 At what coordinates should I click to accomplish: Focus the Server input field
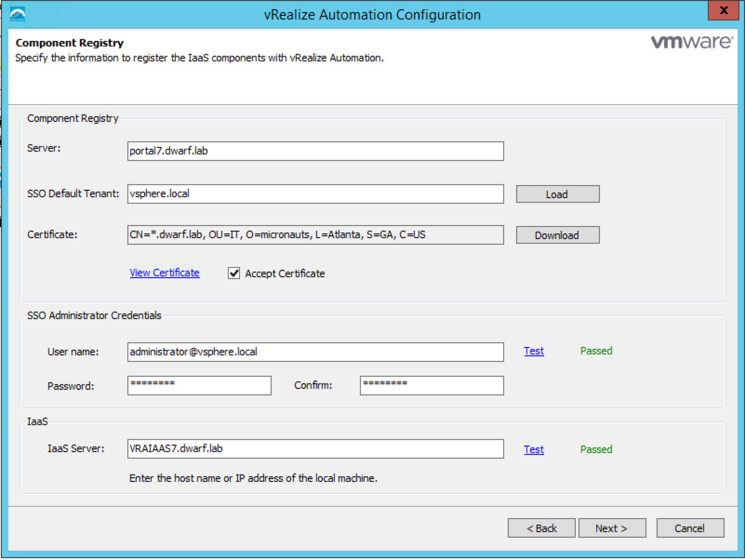(x=315, y=151)
